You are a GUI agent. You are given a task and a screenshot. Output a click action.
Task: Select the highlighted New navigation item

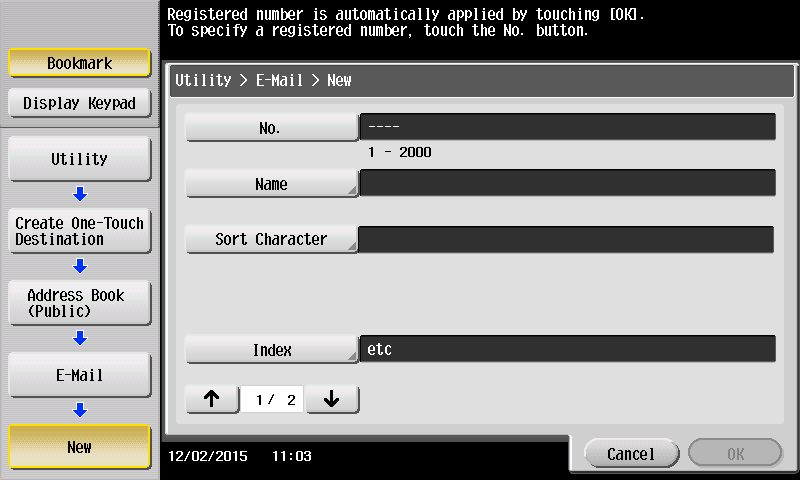[x=79, y=447]
